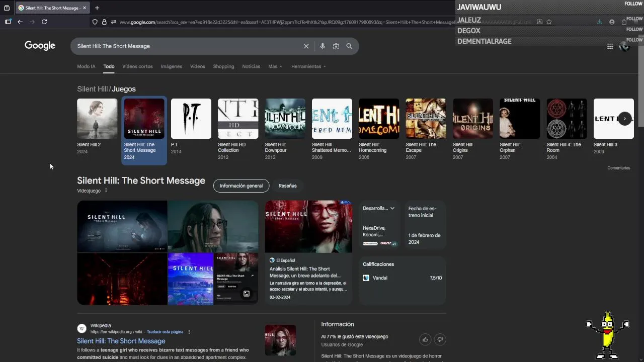Image resolution: width=644 pixels, height=362 pixels.
Task: Click the thumbs down dislike icon
Action: point(440,339)
